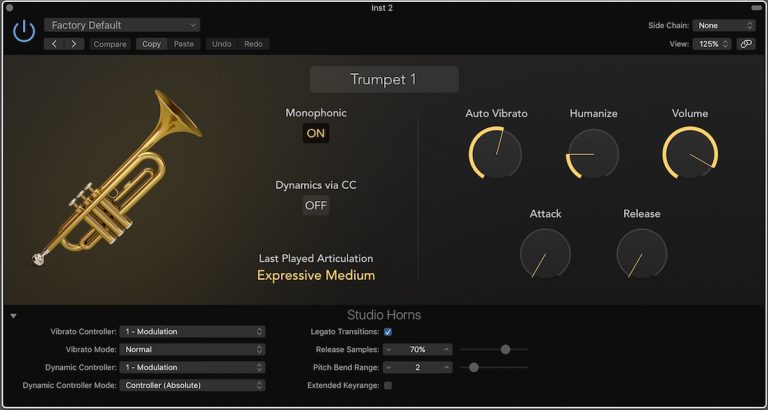
Task: Go to next preset arrow
Action: tap(73, 44)
